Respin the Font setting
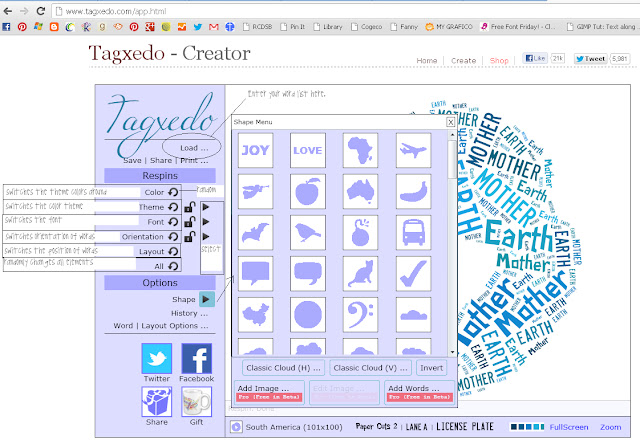This screenshot has width=640, height=444. [x=173, y=222]
